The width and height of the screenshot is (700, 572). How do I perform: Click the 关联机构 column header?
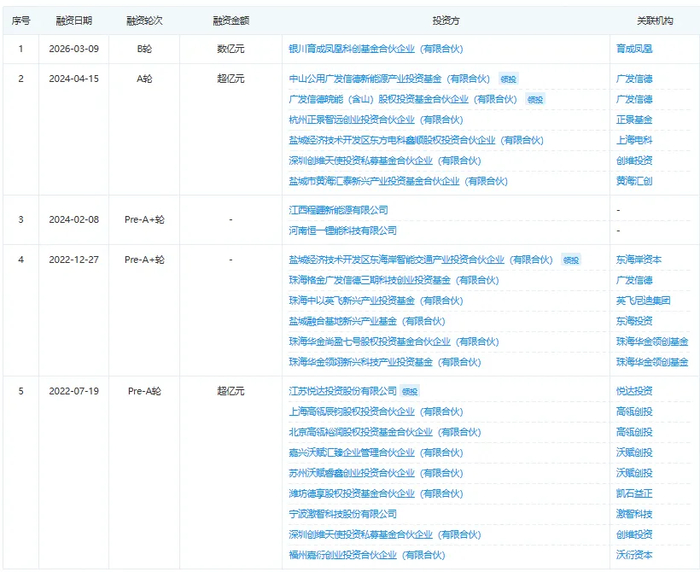point(654,21)
